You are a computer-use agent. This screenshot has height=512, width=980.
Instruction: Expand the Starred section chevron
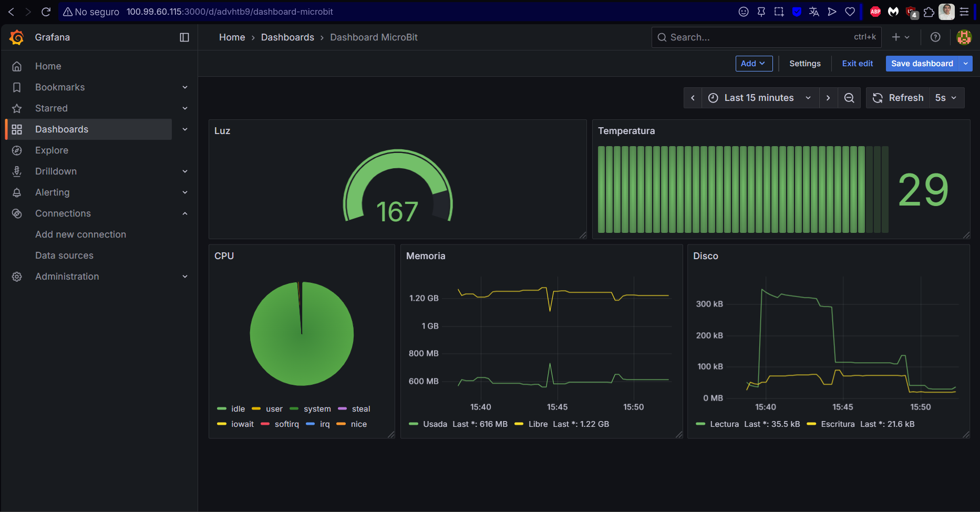185,108
